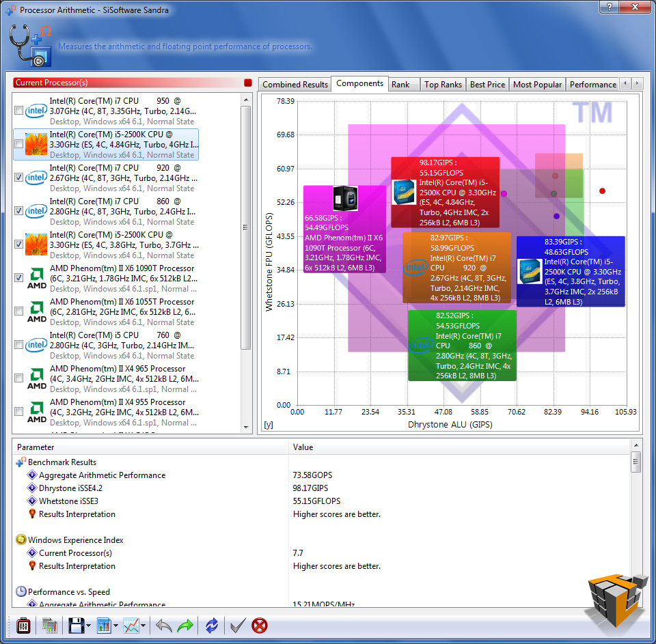The image size is (656, 644).
Task: Check the AMD Phenom II X4 965 checkbox
Action: tap(19, 378)
